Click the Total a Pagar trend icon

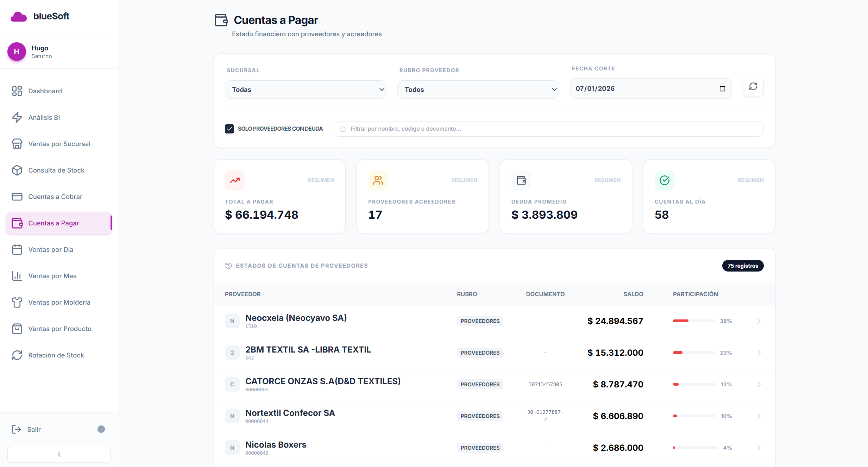[x=235, y=180]
